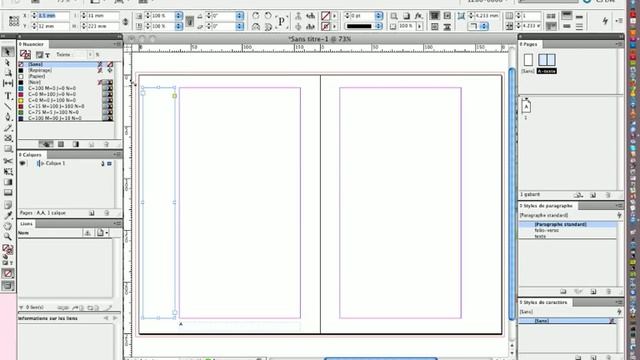Viewport: 640px width, 360px height.
Task: Toggle visibility eye of Calque 1
Action: [x=22, y=163]
